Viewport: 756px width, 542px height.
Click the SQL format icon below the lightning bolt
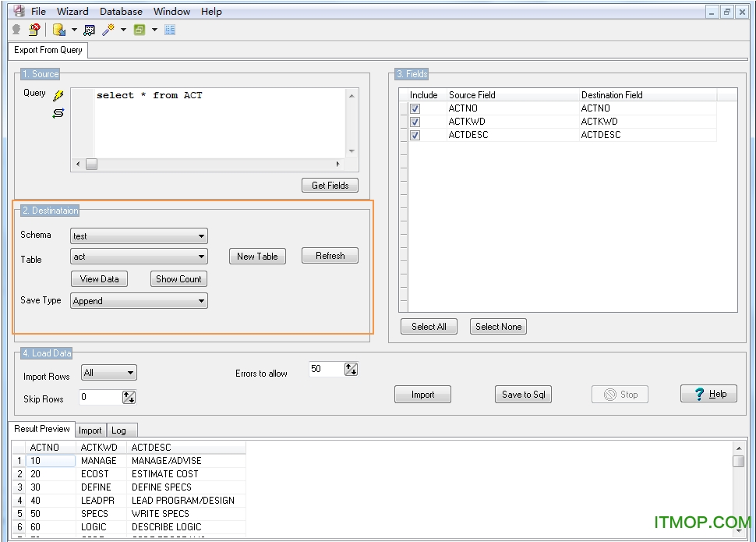click(x=58, y=113)
